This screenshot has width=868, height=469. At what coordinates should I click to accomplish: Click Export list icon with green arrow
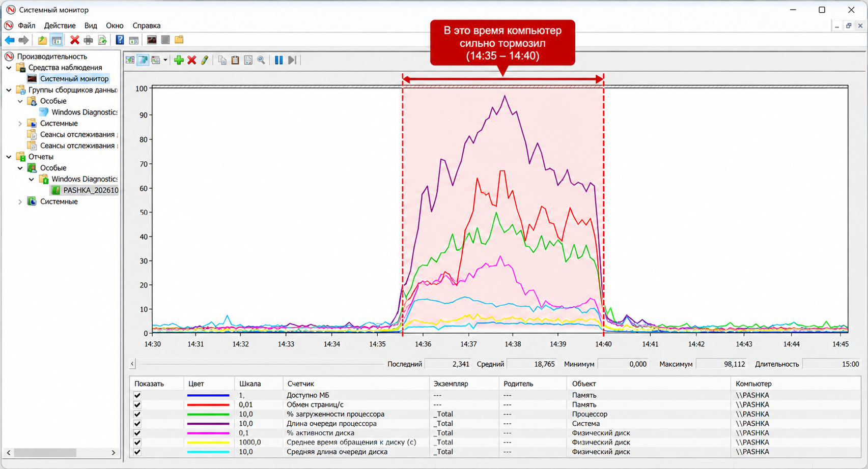click(x=102, y=40)
